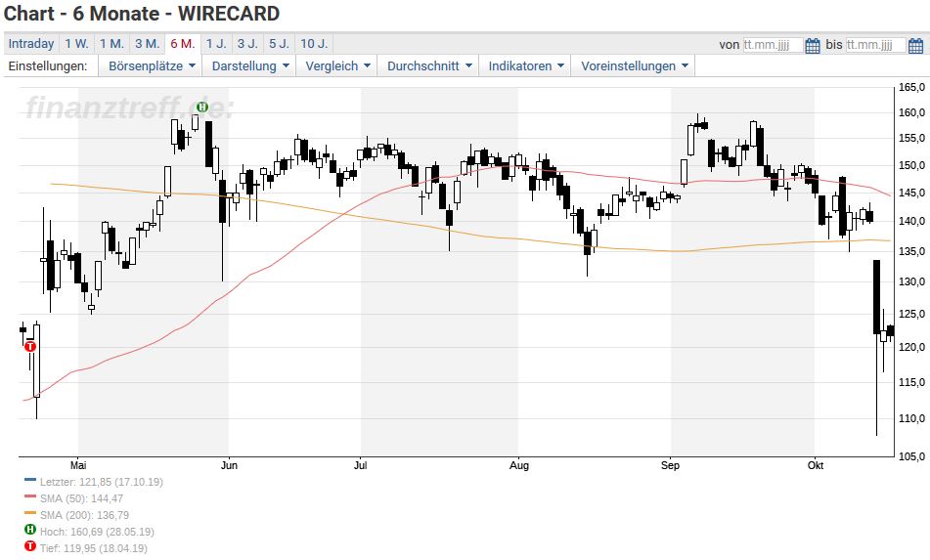Screen dimensions: 930x560
Task: Click the 'Letzter: 121,85 (17.10.19)' legend text
Action: coord(102,482)
